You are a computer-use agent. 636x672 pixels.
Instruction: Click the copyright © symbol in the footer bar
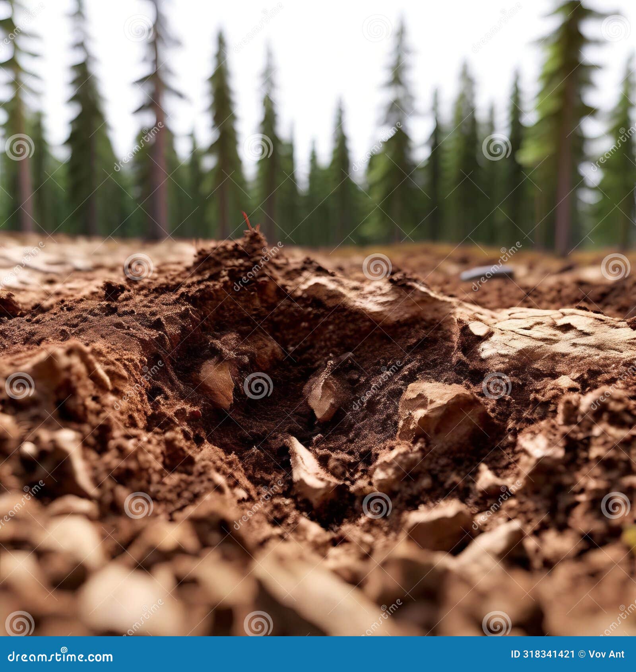click(582, 654)
